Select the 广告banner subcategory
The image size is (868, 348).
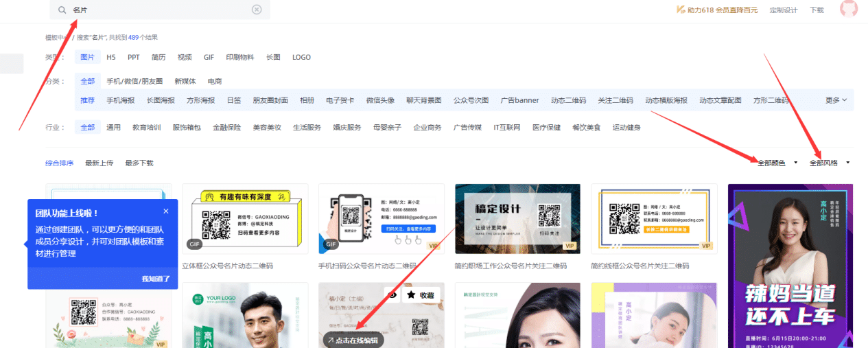click(x=519, y=100)
